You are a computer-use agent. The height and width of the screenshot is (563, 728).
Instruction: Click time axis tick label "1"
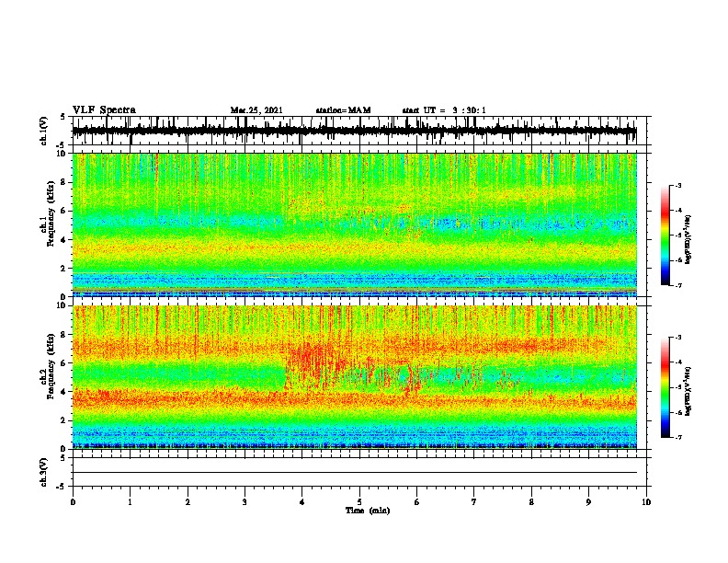[x=131, y=502]
